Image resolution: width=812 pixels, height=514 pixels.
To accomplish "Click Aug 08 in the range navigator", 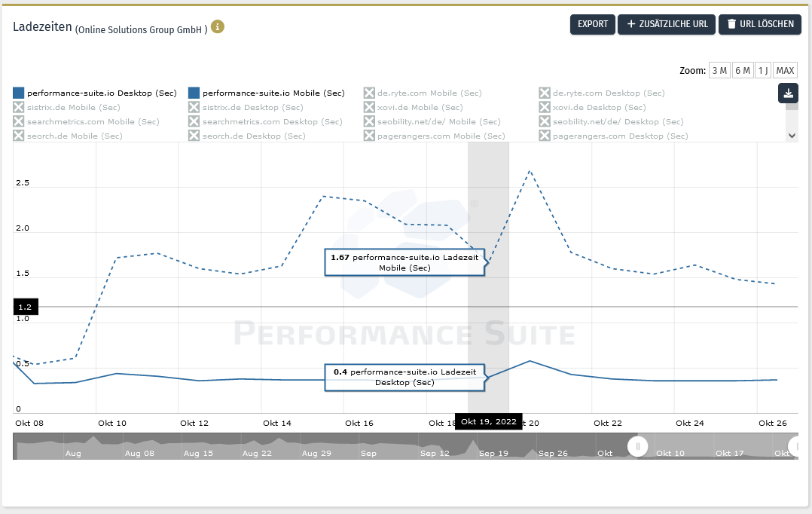I will [139, 454].
